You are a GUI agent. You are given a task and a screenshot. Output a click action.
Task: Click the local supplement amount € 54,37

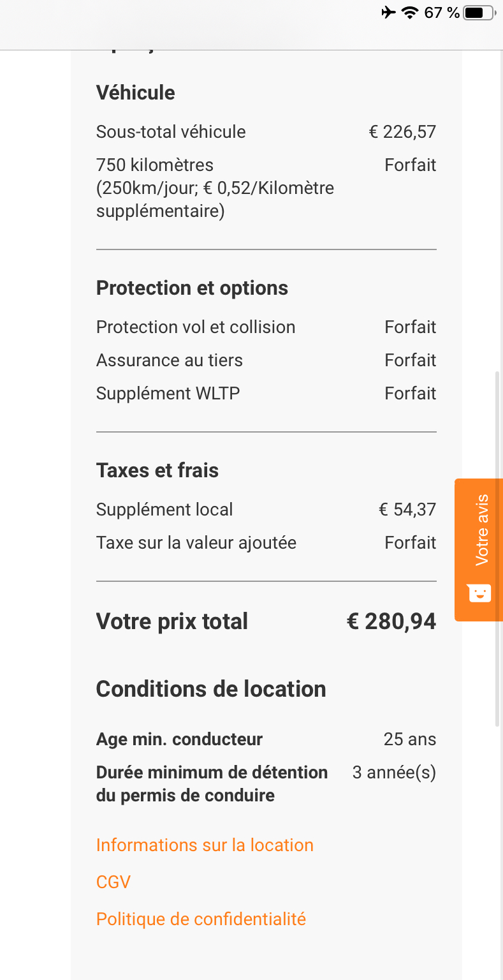pyautogui.click(x=407, y=510)
